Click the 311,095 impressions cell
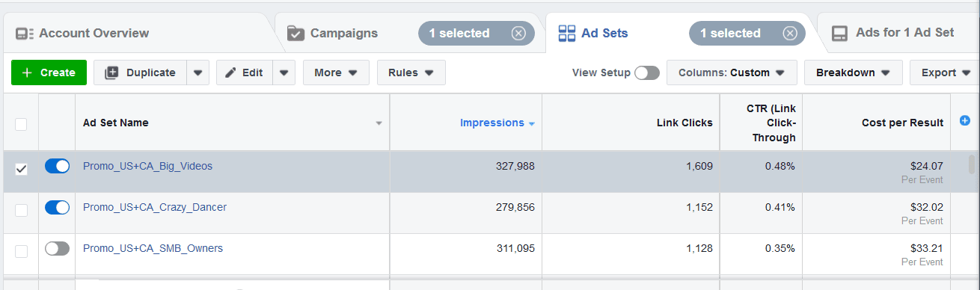980x290 pixels. point(515,248)
